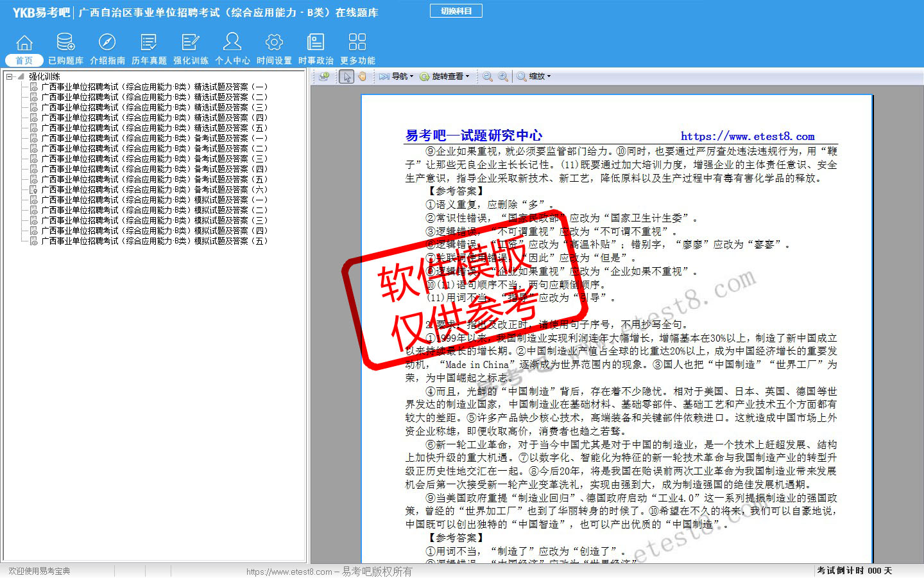Click the print help toolbar icon

324,76
